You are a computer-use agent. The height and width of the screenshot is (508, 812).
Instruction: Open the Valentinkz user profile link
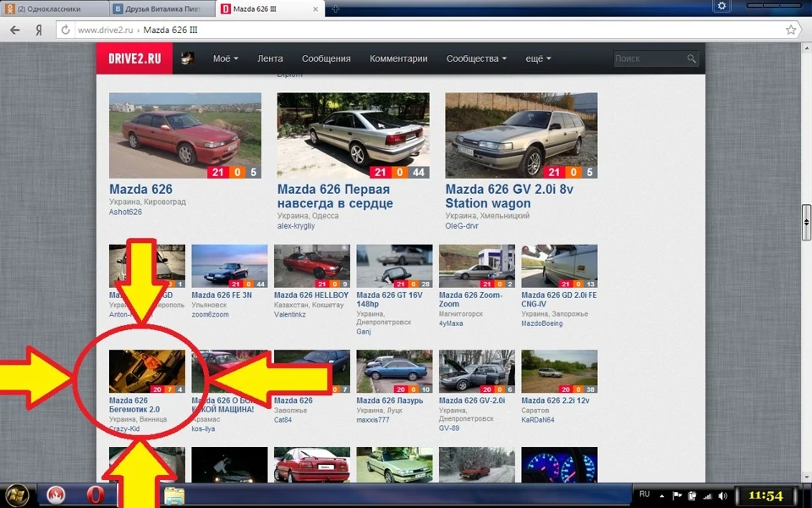pyautogui.click(x=289, y=314)
